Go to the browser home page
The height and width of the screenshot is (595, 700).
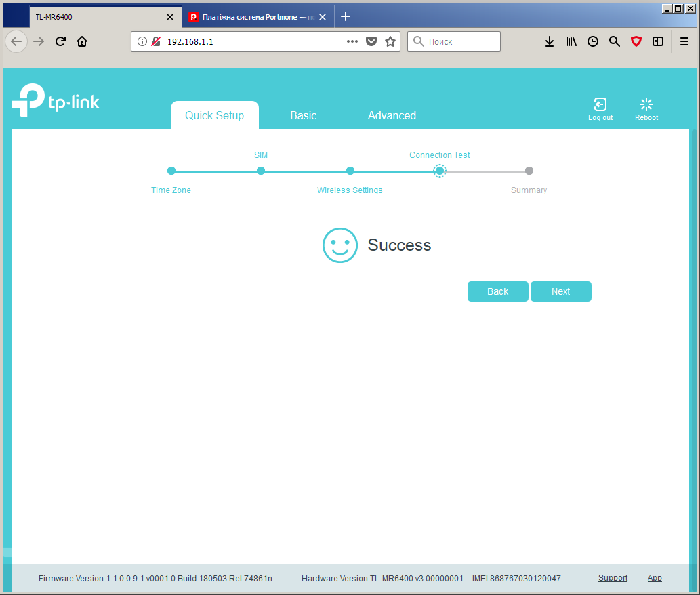82,41
